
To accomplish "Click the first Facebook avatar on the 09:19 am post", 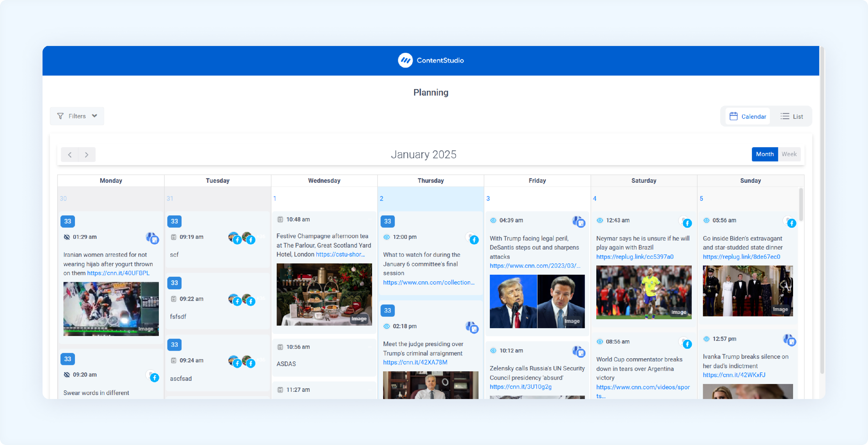I will (x=235, y=238).
